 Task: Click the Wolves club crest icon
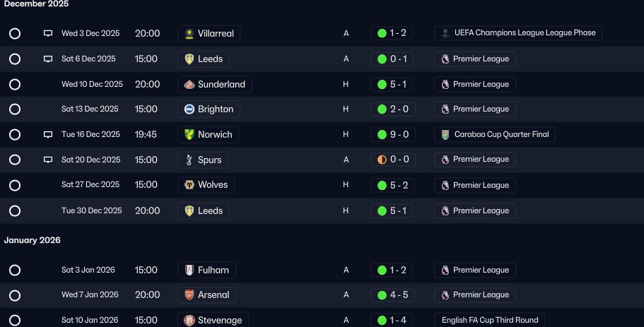pyautogui.click(x=189, y=185)
